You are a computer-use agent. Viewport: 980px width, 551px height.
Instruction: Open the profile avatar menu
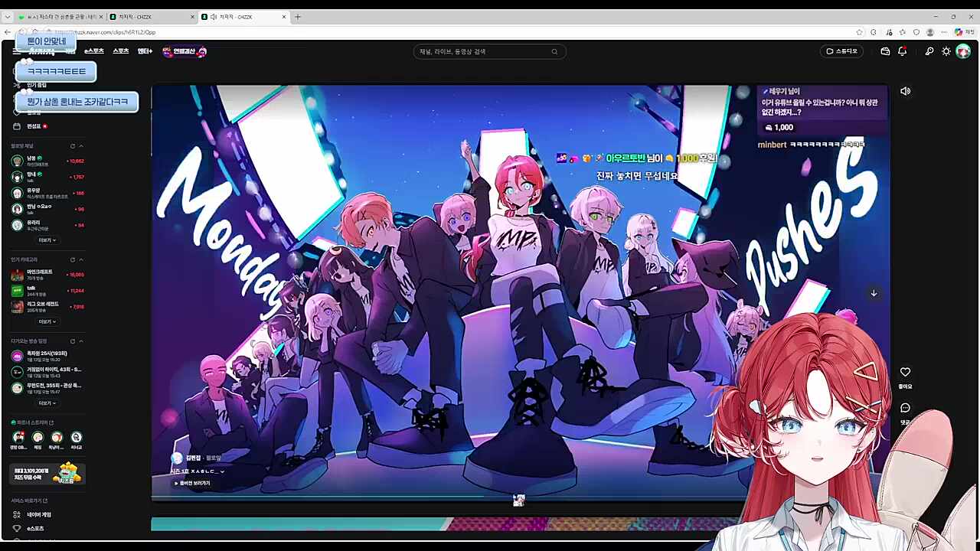pos(963,51)
